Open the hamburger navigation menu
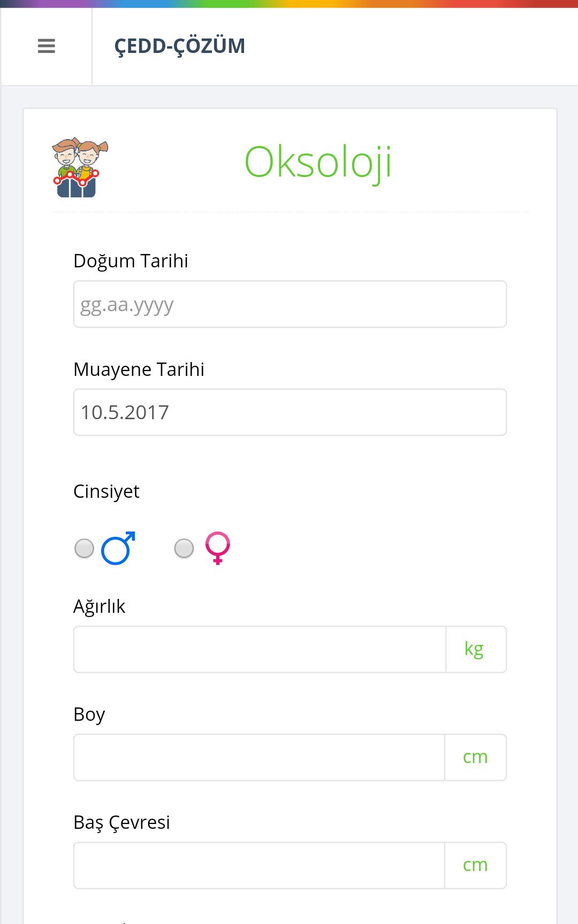578x924 pixels. pos(47,46)
